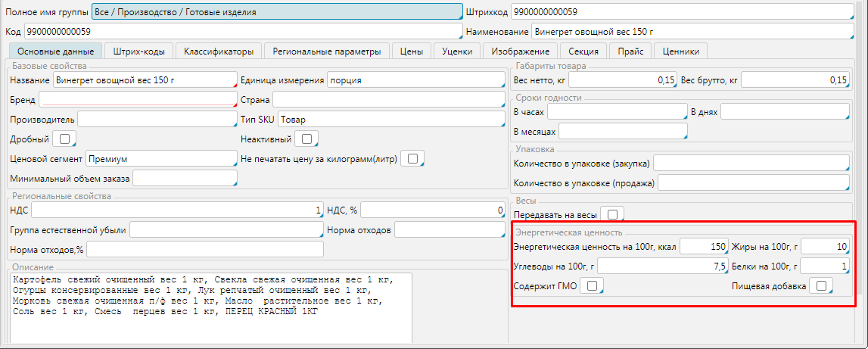This screenshot has width=868, height=349.
Task: Click the Тип SKU field showing Товар
Action: pos(390,120)
